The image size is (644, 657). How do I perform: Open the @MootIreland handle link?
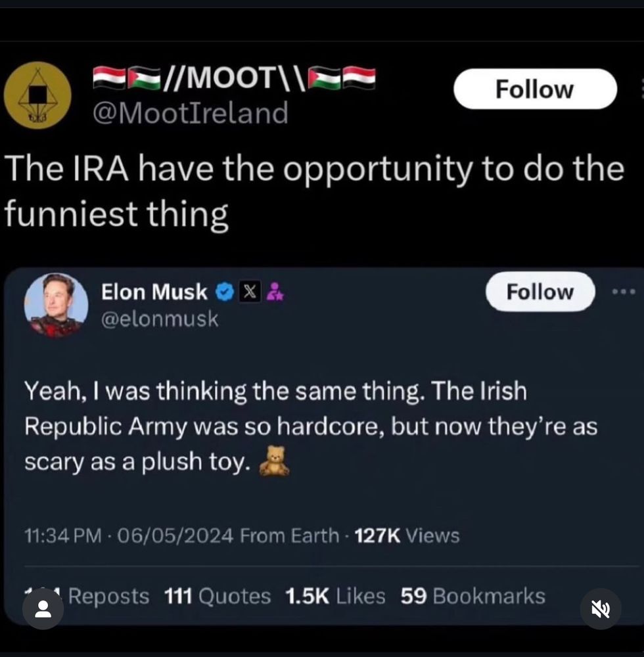coord(190,114)
